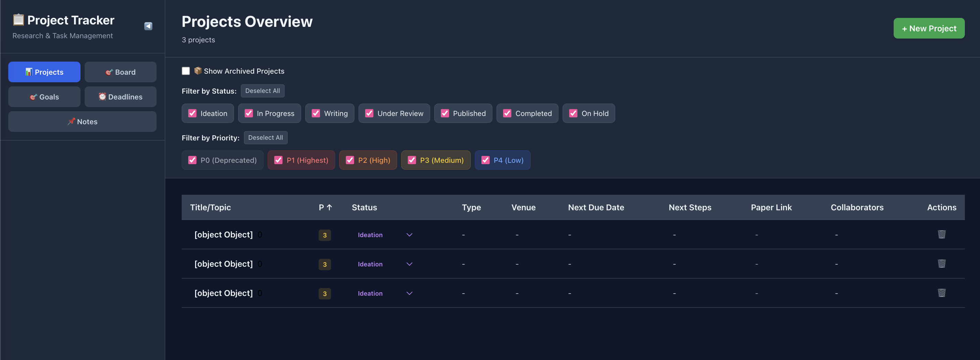Screen dimensions: 980x360
Task: Switch to the Board view
Action: point(120,72)
